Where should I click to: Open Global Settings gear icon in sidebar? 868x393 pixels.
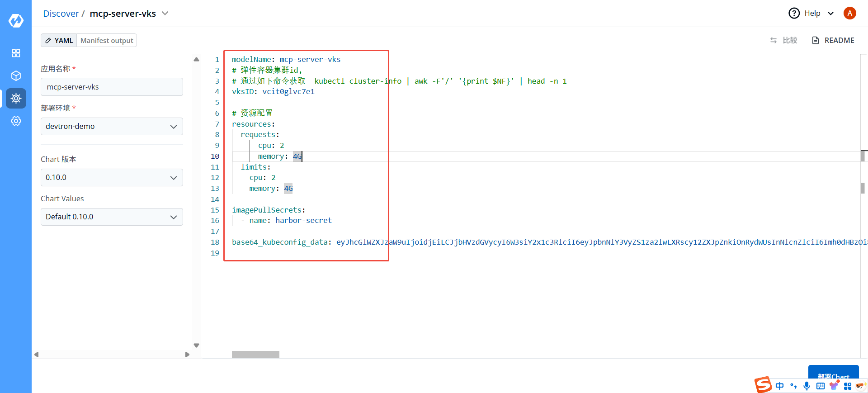16,121
